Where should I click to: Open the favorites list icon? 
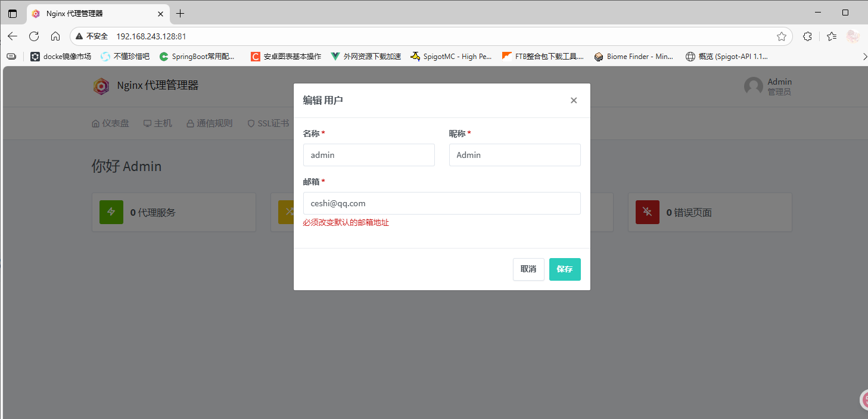(x=832, y=36)
